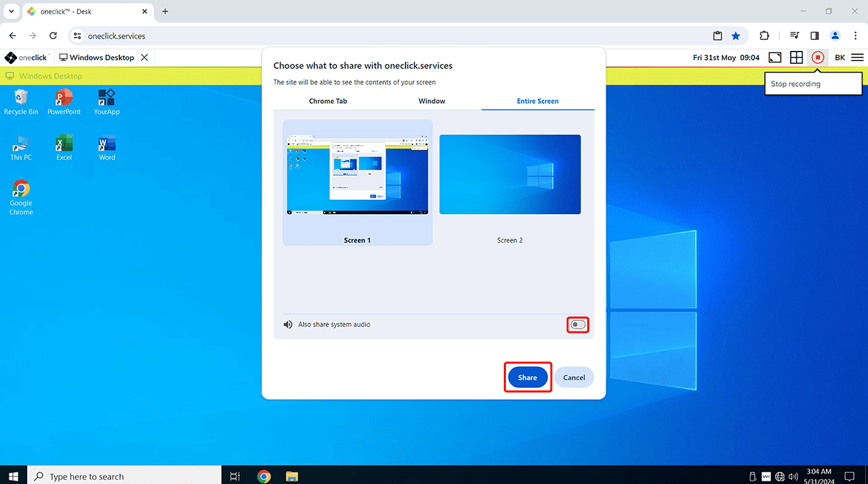
Task: Open Chrome extensions puzzle icon
Action: (764, 36)
